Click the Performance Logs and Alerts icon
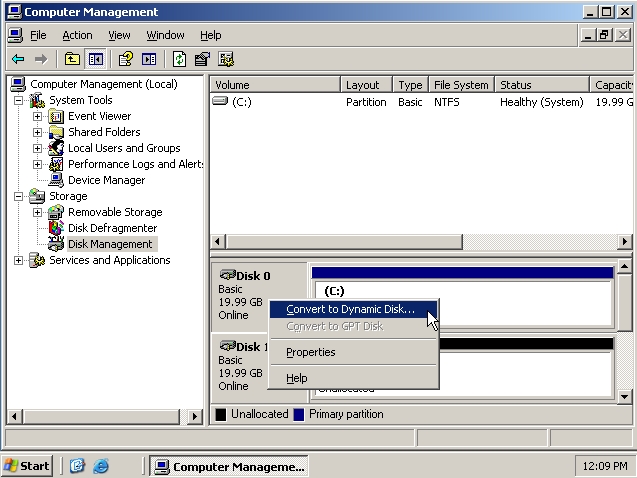Image resolution: width=637 pixels, height=478 pixels. pos(56,164)
